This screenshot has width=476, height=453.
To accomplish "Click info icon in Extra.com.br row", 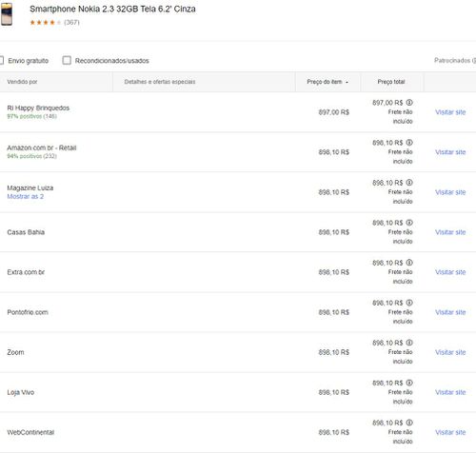I will coord(409,263).
